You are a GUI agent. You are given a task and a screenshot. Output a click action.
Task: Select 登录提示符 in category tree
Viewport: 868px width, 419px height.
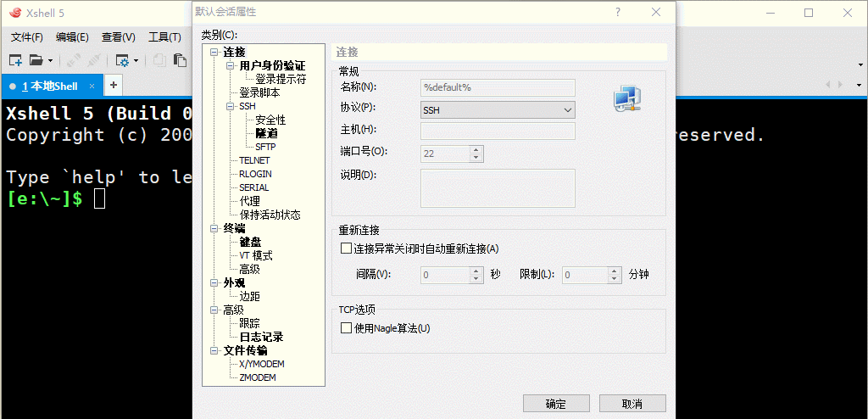click(281, 79)
